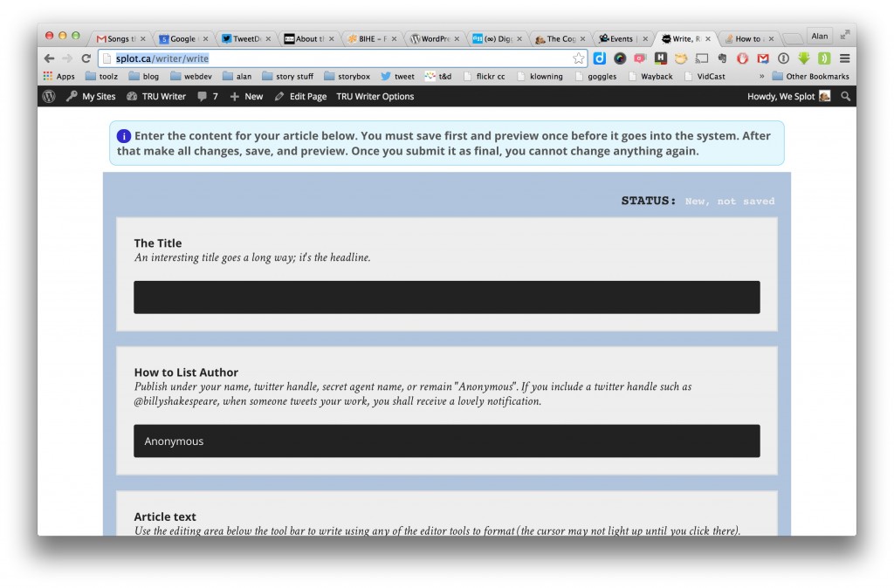
Task: Bookmark this page with the star icon
Action: pyautogui.click(x=579, y=58)
